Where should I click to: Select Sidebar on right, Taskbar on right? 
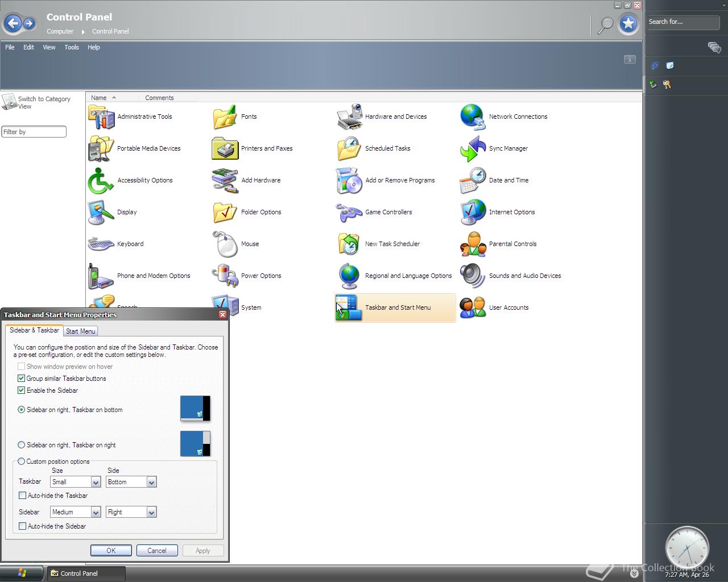click(x=22, y=445)
